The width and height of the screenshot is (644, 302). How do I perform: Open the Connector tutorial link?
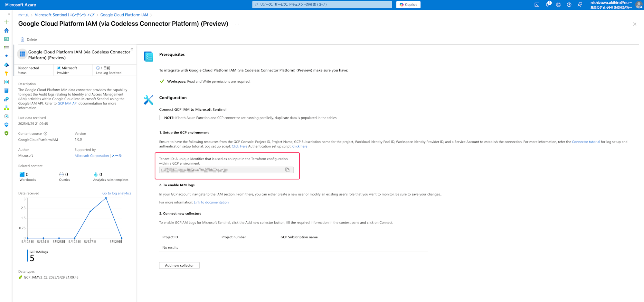coord(586,142)
